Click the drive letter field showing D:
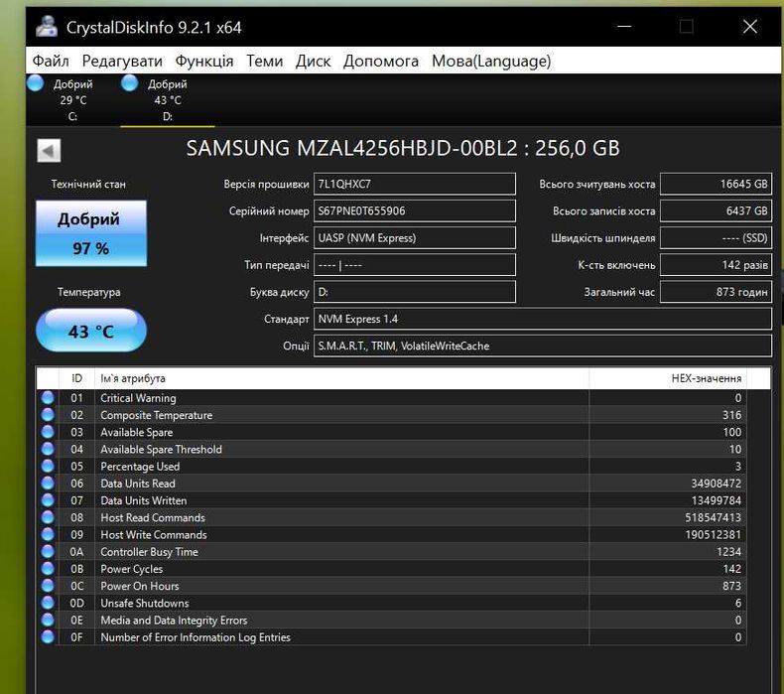 (415, 292)
